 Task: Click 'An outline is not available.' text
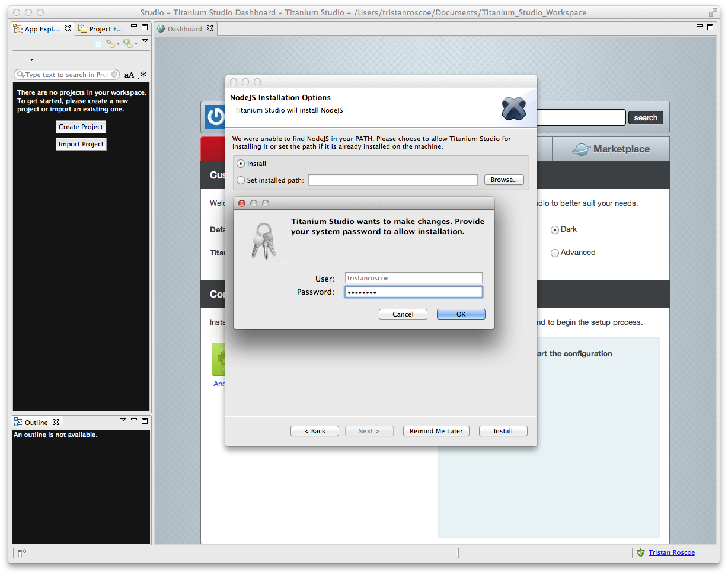(x=56, y=435)
